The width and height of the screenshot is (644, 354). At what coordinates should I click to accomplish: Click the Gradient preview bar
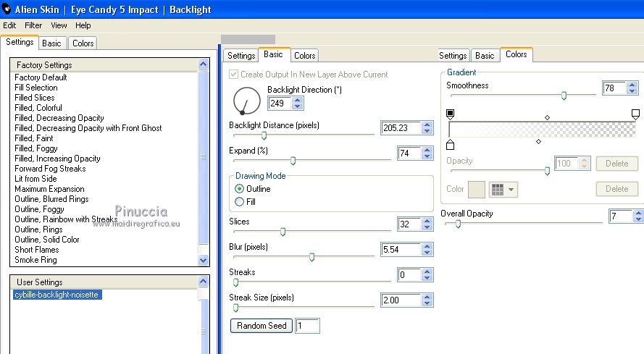click(543, 130)
